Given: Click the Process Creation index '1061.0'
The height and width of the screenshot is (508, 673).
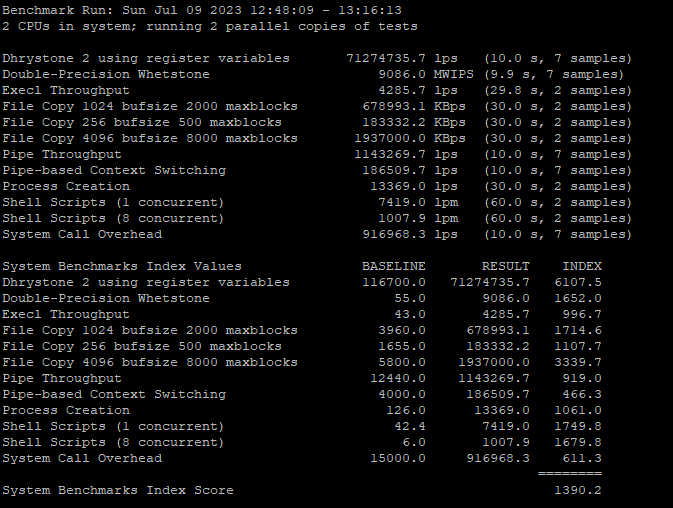Looking at the screenshot, I should pos(578,411).
